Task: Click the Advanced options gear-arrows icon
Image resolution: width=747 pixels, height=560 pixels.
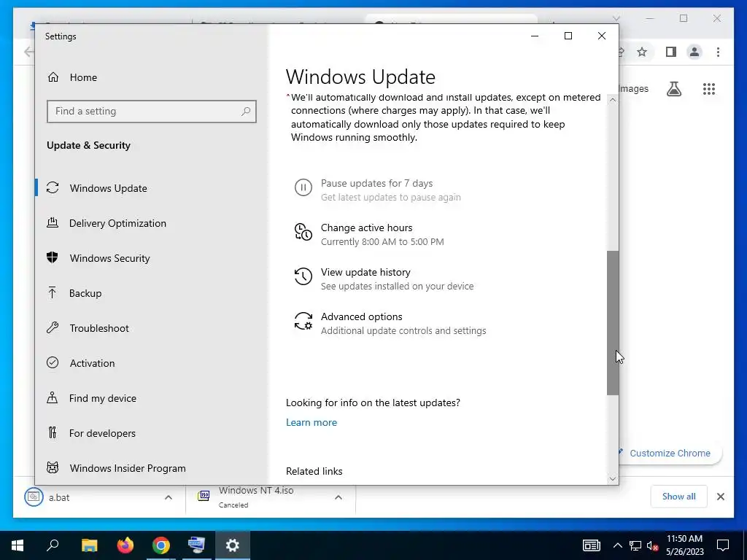Action: [x=303, y=321]
